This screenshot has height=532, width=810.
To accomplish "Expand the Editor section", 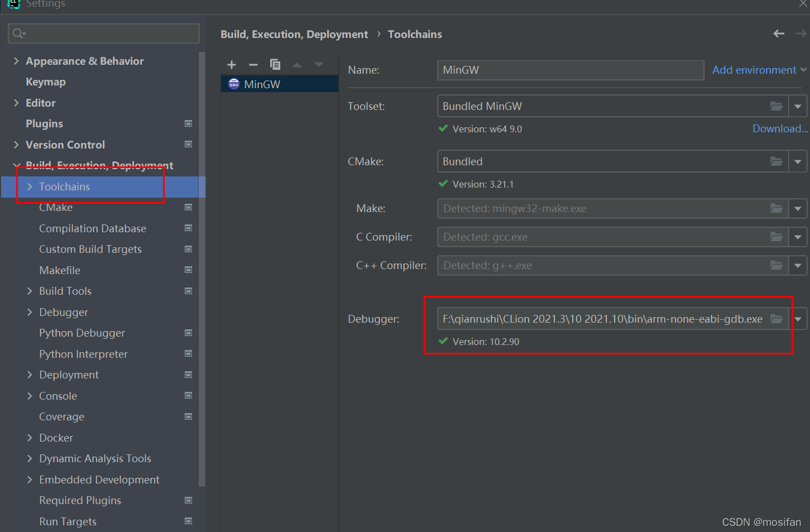I will [16, 103].
